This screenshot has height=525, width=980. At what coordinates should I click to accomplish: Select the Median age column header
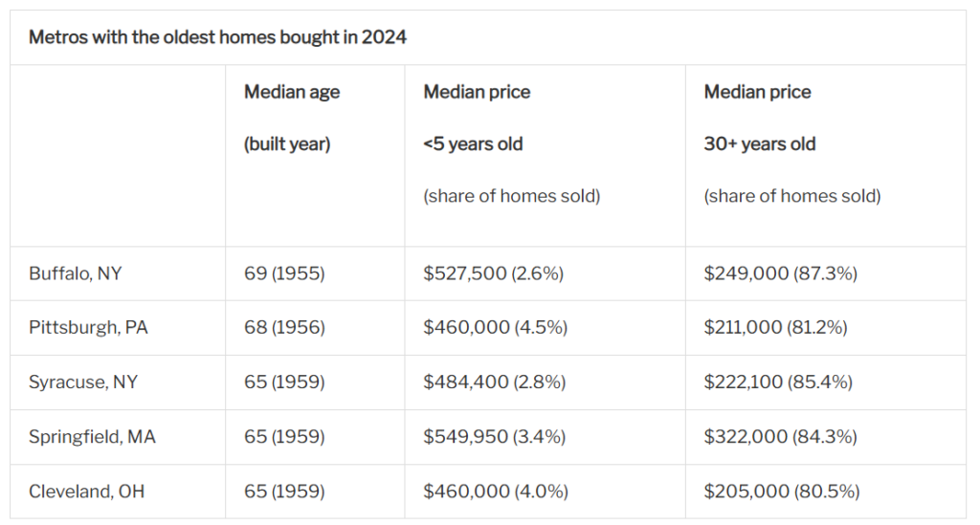click(292, 93)
